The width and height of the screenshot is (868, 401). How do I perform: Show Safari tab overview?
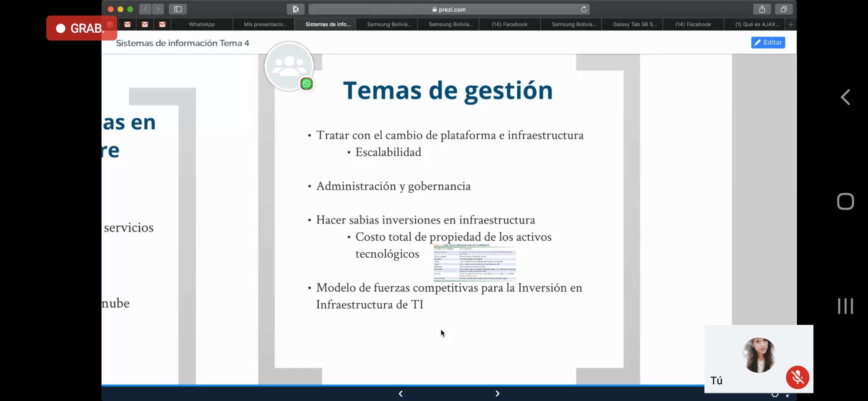click(783, 9)
